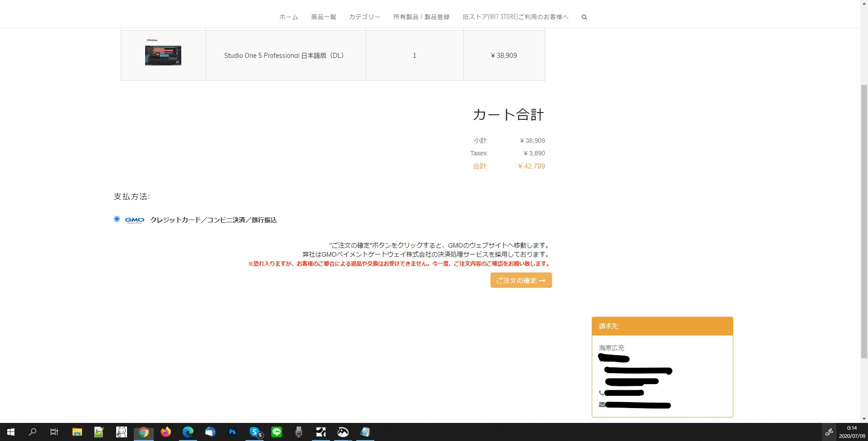Click the search magnifier in the store navigation
The height and width of the screenshot is (441, 868).
coord(584,17)
